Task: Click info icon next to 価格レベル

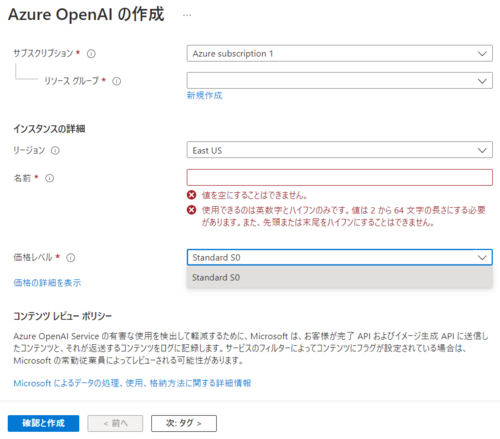Action: click(x=71, y=258)
